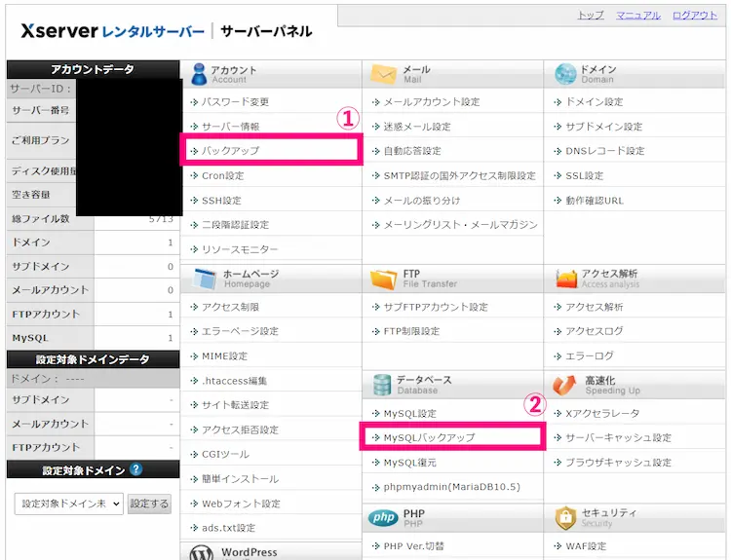Open 動作確認URL
This screenshot has height=560, width=731.
(595, 201)
